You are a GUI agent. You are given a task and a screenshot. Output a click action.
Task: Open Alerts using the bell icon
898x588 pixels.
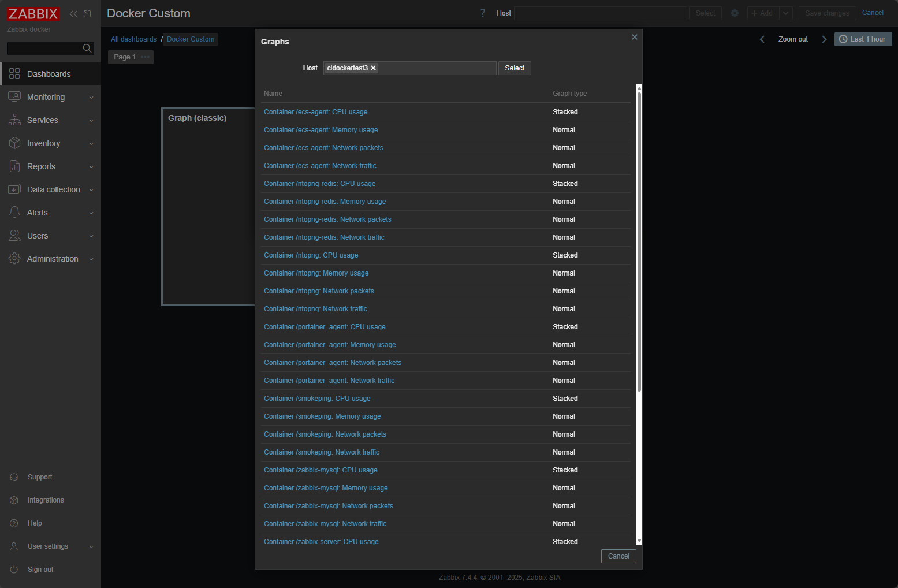(x=14, y=213)
